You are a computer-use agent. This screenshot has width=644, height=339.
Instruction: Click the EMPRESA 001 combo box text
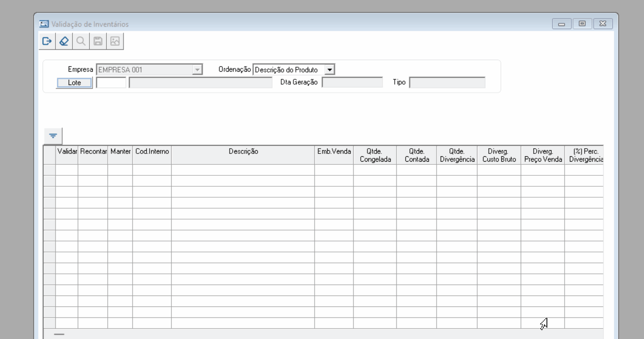click(x=120, y=70)
